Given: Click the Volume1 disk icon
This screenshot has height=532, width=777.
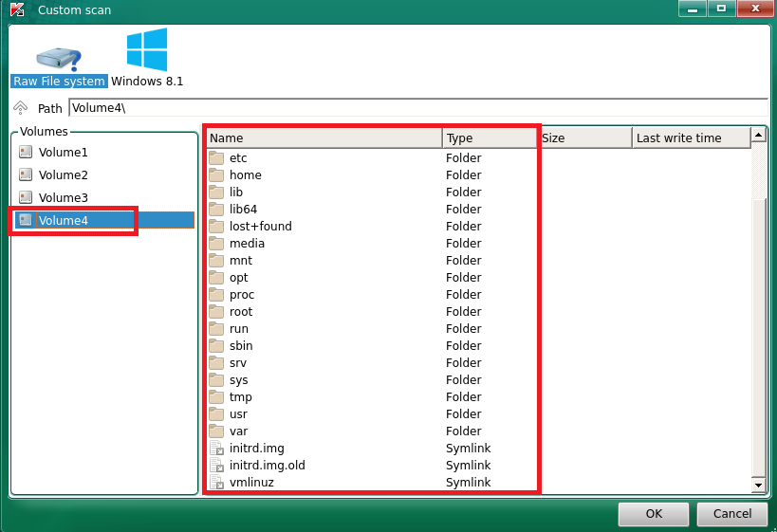Looking at the screenshot, I should pyautogui.click(x=26, y=152).
